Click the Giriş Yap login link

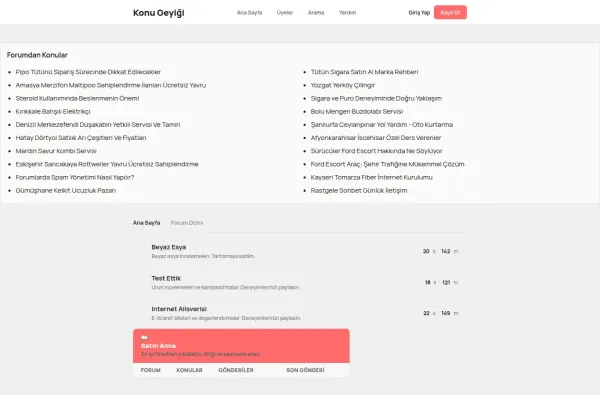pos(419,13)
